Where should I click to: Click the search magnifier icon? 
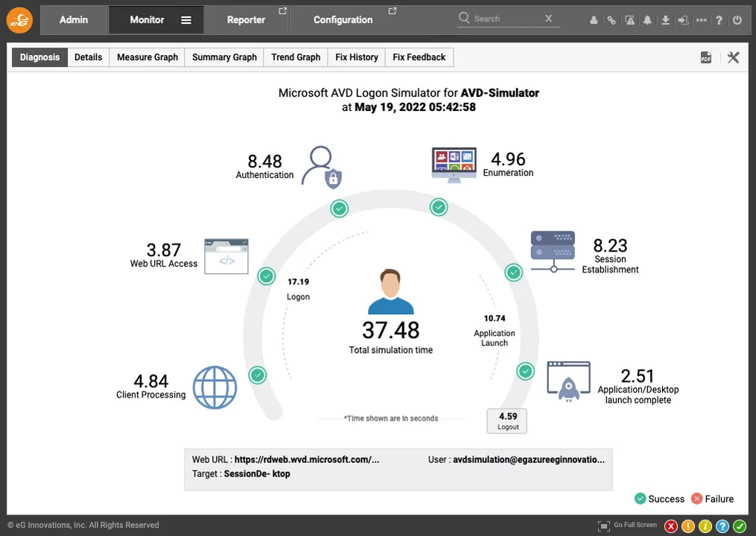click(x=464, y=18)
